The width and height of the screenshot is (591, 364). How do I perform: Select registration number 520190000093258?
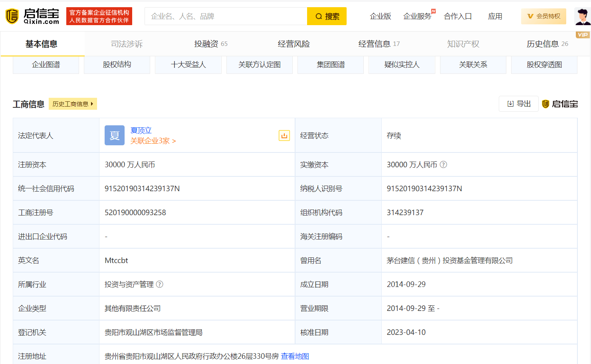(x=135, y=212)
